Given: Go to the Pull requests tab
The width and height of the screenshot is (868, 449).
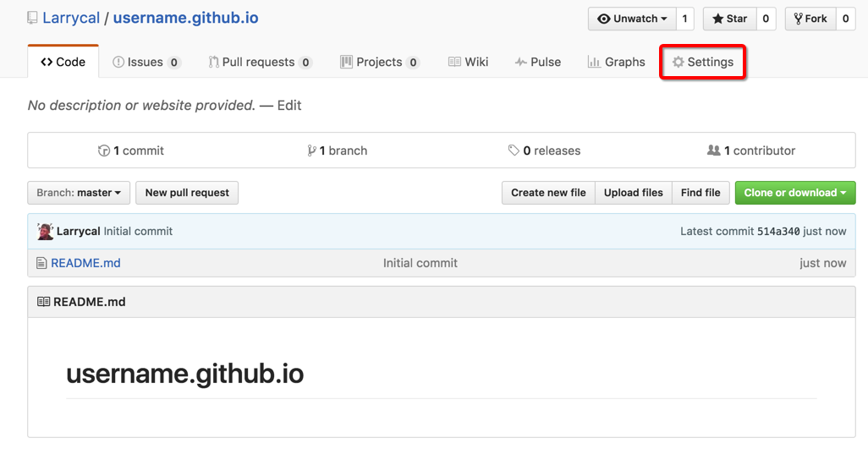Looking at the screenshot, I should click(x=260, y=63).
